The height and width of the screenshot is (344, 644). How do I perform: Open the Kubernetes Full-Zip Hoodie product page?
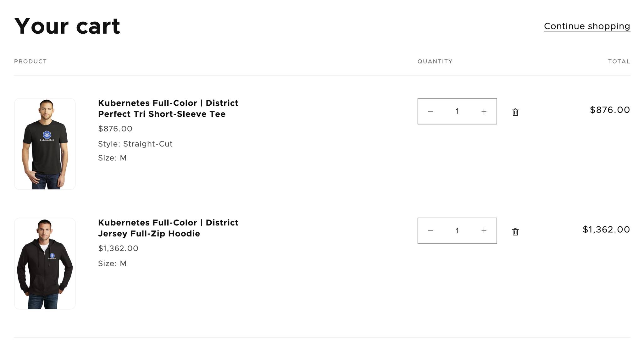click(168, 228)
